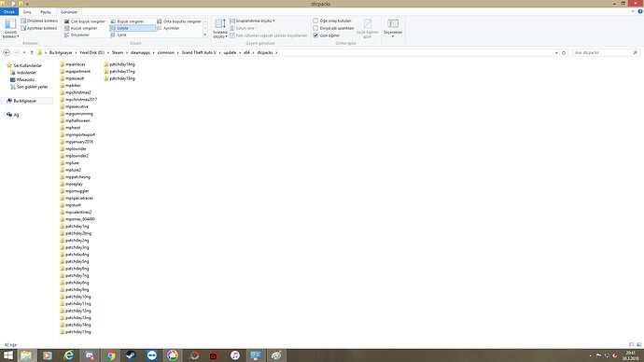Toggle Dosya adı uzantıları checkbox
644x362 pixels.
point(315,28)
